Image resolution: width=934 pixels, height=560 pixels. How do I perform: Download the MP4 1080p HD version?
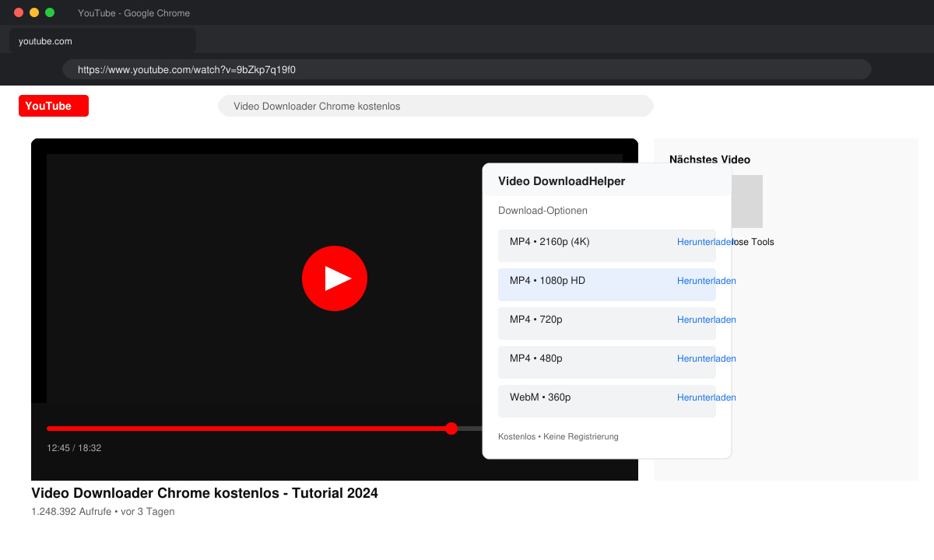[x=706, y=281]
